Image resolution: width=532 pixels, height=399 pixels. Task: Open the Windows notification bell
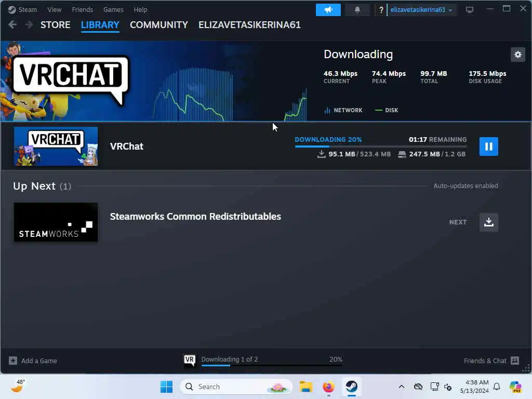pos(497,387)
